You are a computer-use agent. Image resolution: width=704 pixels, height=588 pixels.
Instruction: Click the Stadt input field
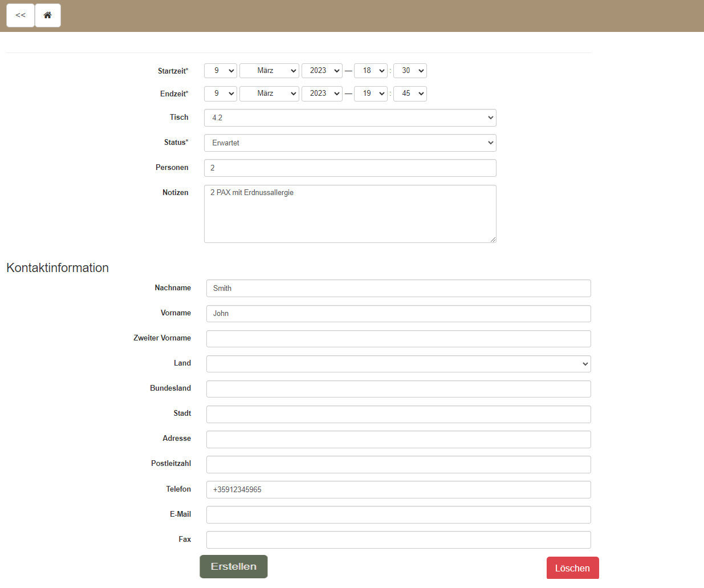(x=398, y=414)
